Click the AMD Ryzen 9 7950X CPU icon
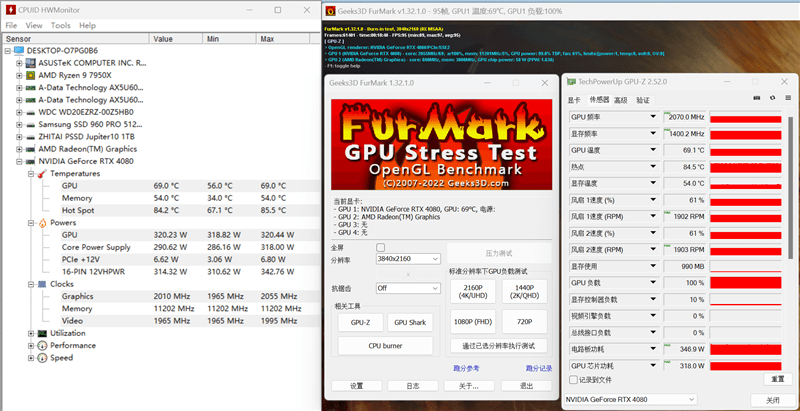Screen dimensions: 800x411 tap(31, 75)
